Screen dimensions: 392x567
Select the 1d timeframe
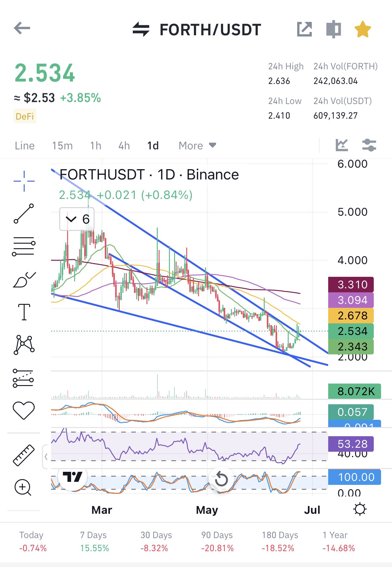[153, 146]
